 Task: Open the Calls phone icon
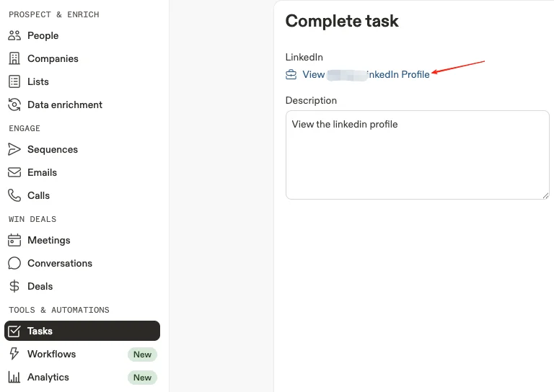14,195
